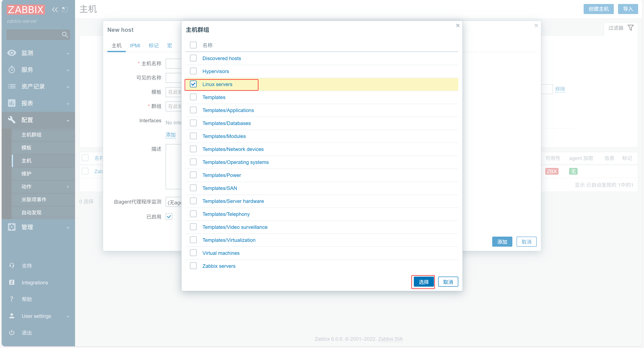Check the Discovered hosts checkbox

193,58
